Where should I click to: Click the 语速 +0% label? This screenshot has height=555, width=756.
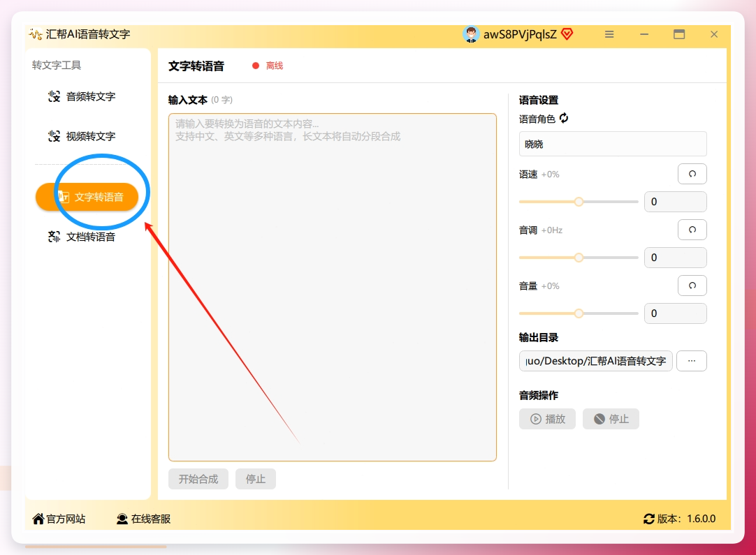(539, 175)
